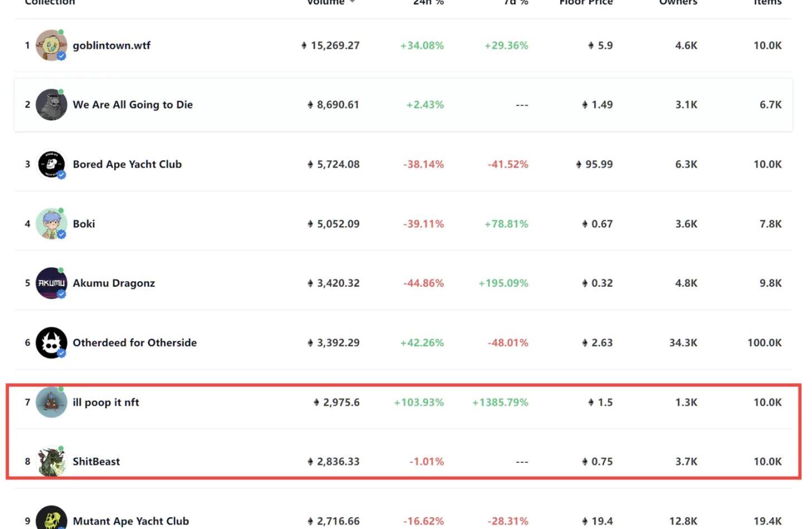Select the items count 100.0K

point(765,342)
